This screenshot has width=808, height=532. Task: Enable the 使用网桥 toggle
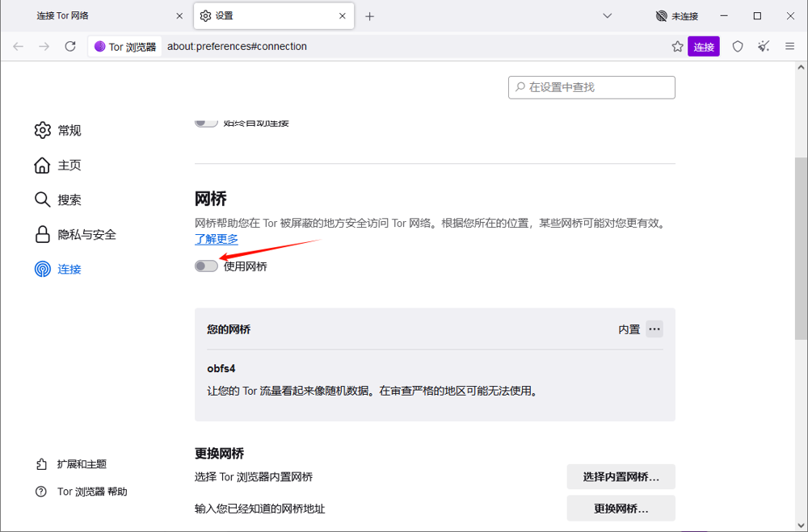206,266
